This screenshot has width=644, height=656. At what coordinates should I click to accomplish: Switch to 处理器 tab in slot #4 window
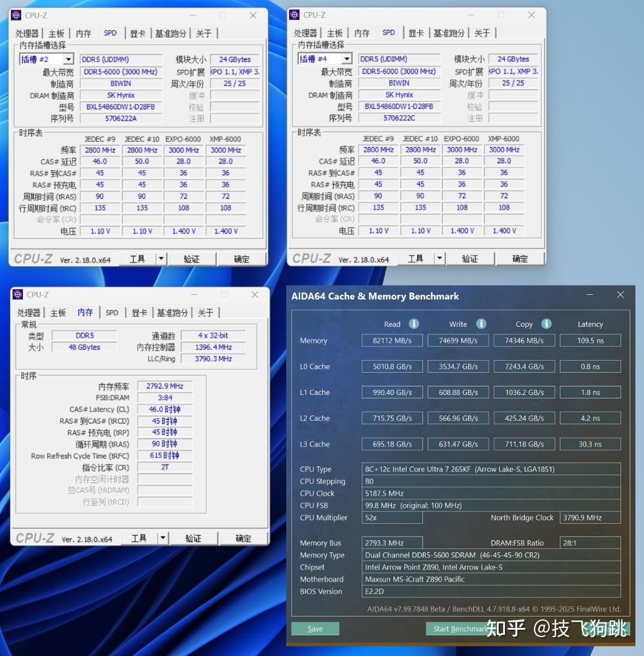305,33
